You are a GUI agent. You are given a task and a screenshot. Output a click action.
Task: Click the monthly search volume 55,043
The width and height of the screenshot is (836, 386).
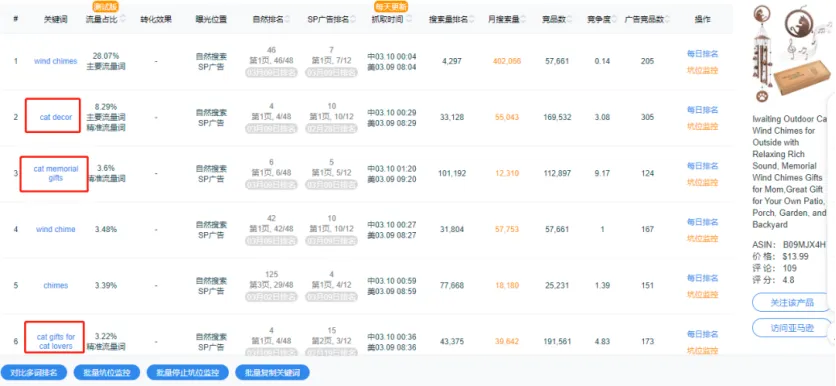507,117
